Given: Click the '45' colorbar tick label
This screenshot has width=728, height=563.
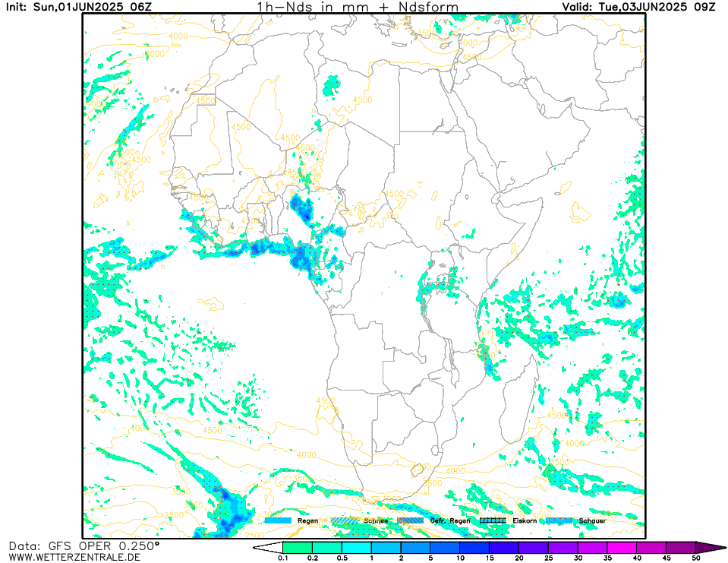Looking at the screenshot, I should coord(667,558).
